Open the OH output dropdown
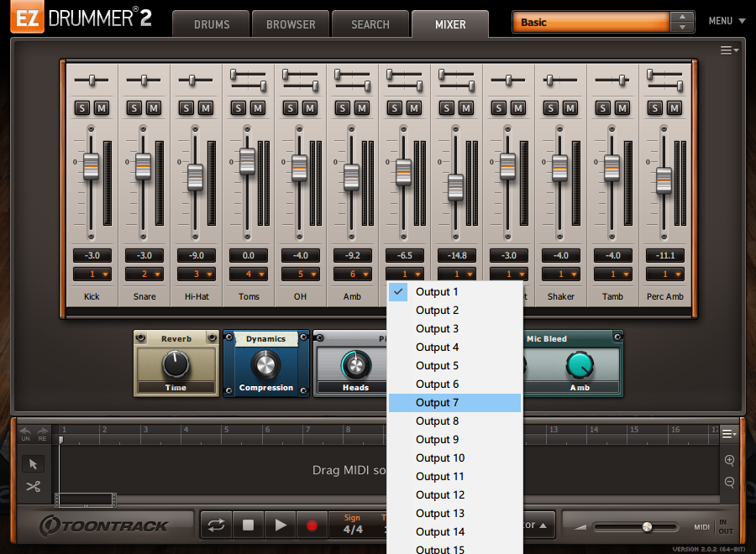 click(x=301, y=274)
